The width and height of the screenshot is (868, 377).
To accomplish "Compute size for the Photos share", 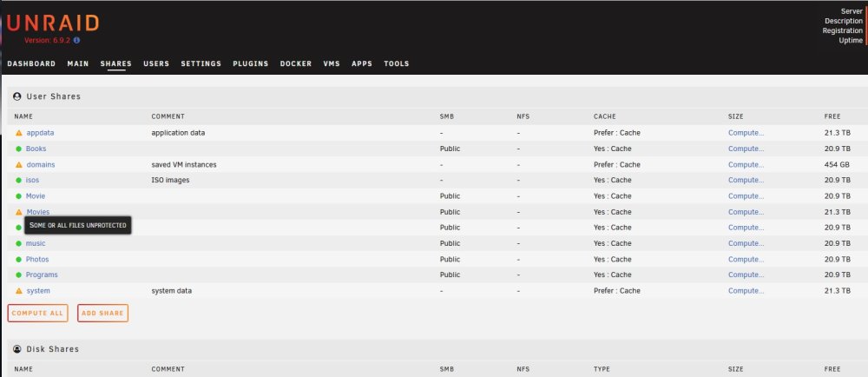I will [746, 260].
